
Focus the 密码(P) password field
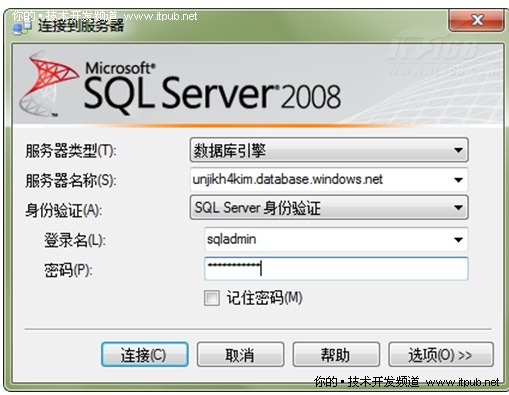point(336,269)
